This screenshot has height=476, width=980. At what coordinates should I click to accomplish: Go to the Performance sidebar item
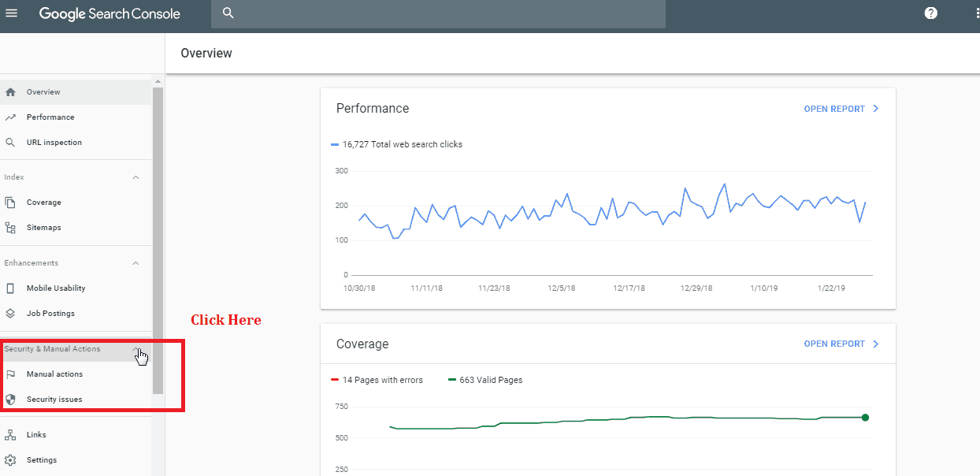coord(76,117)
